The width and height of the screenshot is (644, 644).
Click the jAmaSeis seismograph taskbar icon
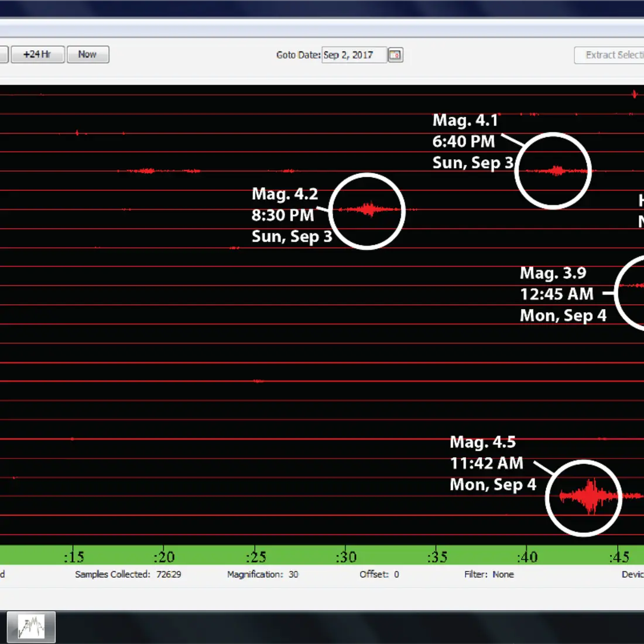pos(32,626)
